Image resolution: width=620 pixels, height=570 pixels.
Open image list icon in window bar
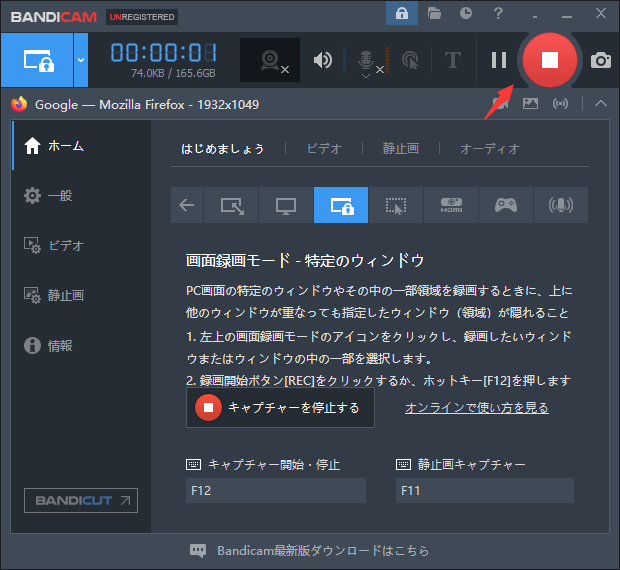pos(530,104)
